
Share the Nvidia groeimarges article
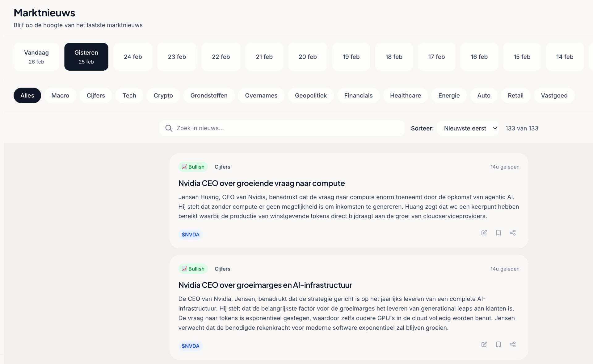coord(513,345)
